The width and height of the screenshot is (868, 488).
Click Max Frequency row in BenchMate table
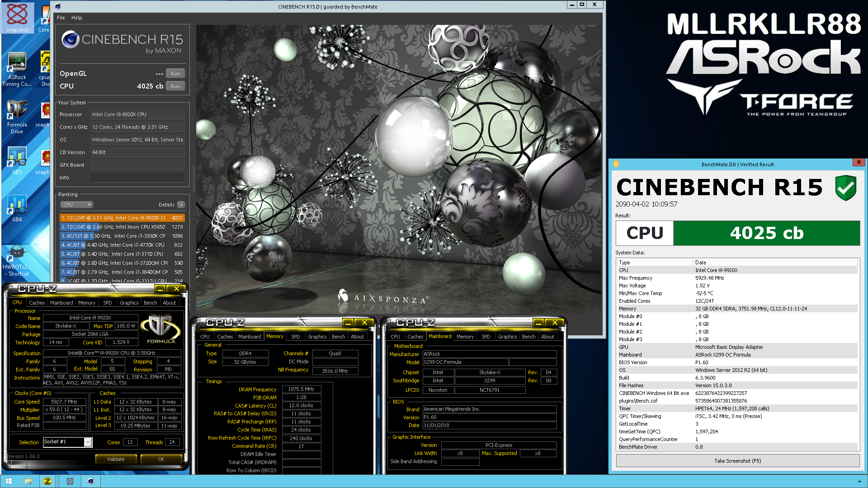click(737, 278)
